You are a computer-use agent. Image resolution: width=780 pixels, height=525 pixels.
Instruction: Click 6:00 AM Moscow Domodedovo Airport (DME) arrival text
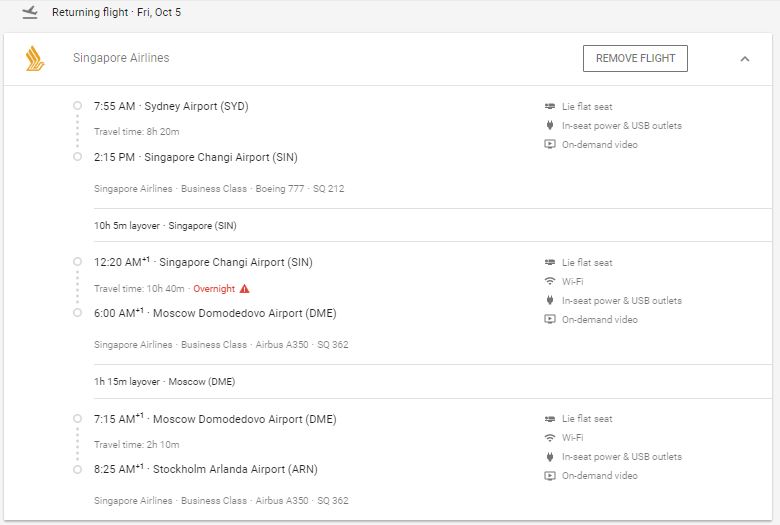pyautogui.click(x=215, y=313)
